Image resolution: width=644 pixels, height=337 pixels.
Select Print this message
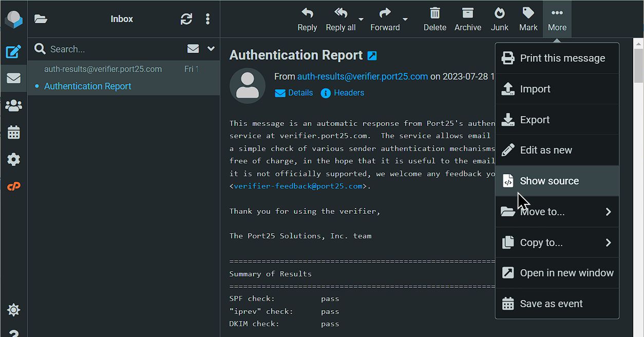click(557, 58)
